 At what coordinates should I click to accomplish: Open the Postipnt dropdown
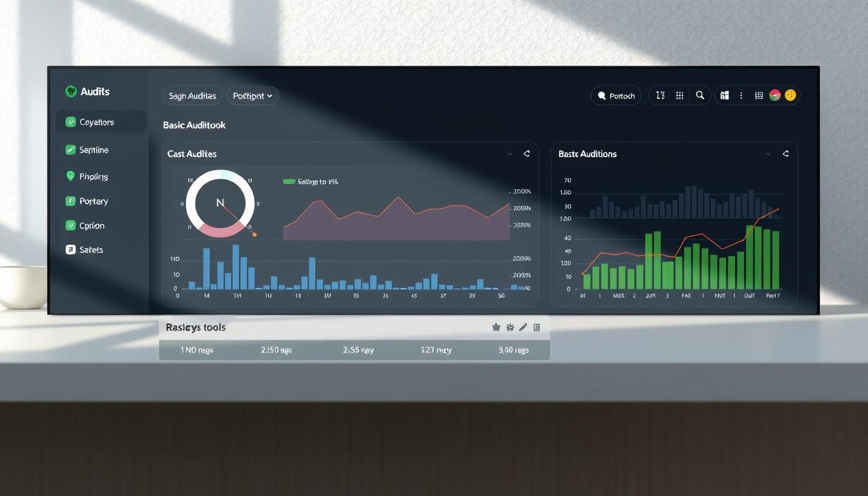(x=253, y=96)
